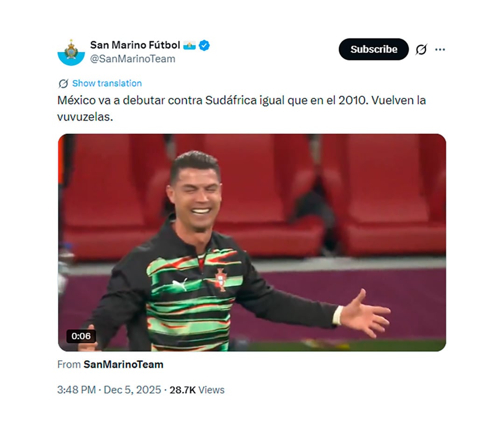Click the 0:06 video duration badge
Image resolution: width=504 pixels, height=431 pixels.
coord(81,336)
